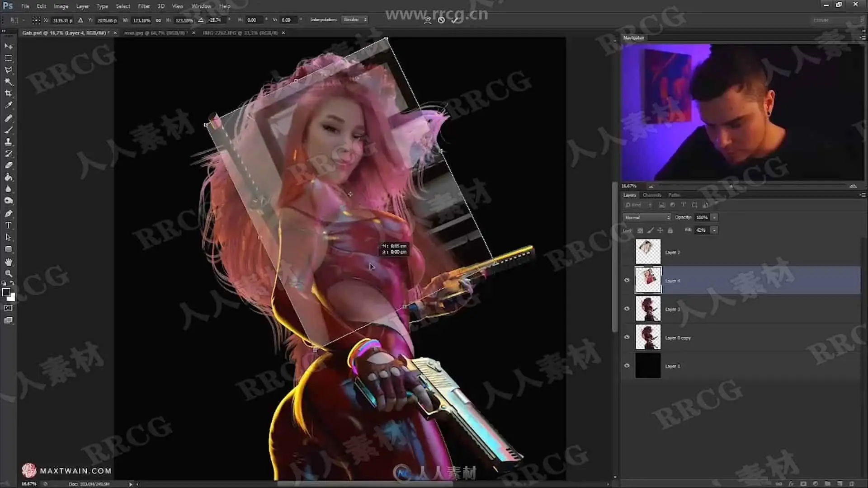Open the blend mode Normal dropdown
This screenshot has height=488, width=868.
[x=646, y=217]
